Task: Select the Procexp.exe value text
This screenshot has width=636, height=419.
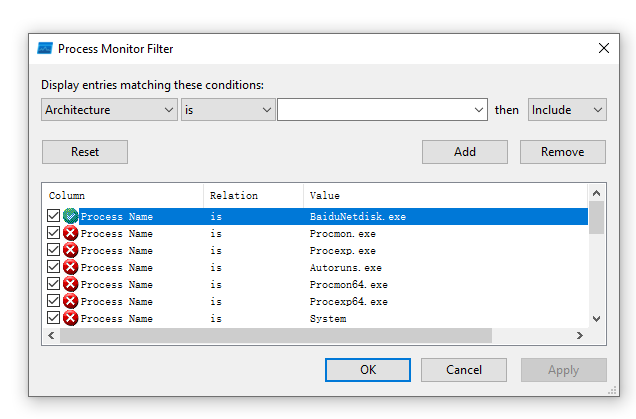Action: [343, 251]
